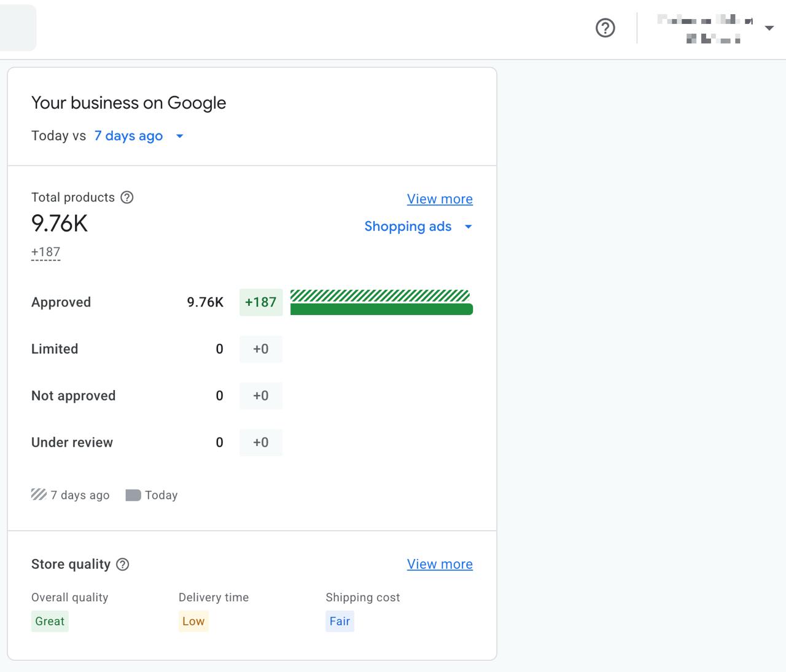The width and height of the screenshot is (786, 672).
Task: Click the Great overall quality badge
Action: [50, 621]
